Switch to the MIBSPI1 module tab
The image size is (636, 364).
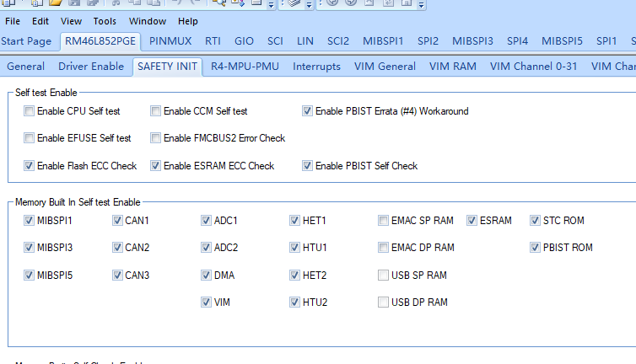coord(383,40)
